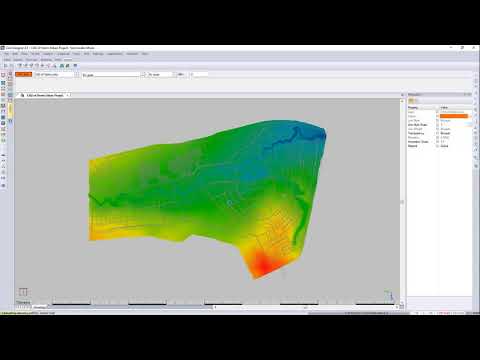Click the horizontal scrollbar below the canvas
This screenshot has width=480, height=360.
point(305,307)
